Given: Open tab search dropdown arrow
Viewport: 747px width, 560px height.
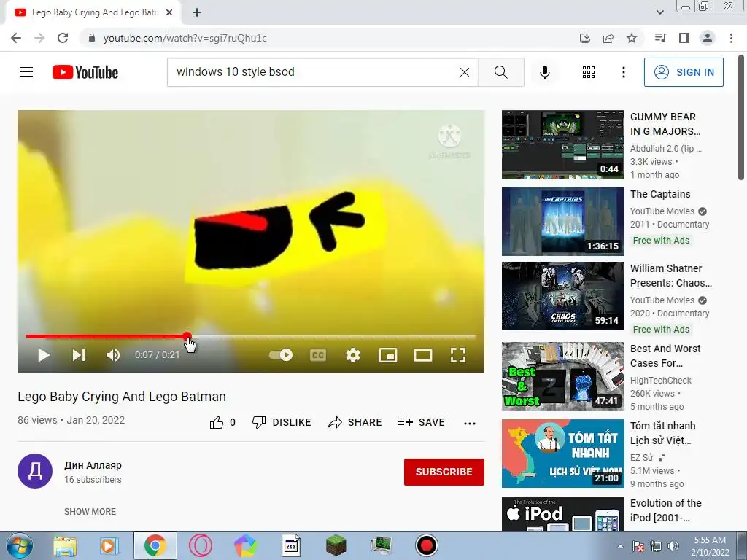Looking at the screenshot, I should pyautogui.click(x=659, y=12).
